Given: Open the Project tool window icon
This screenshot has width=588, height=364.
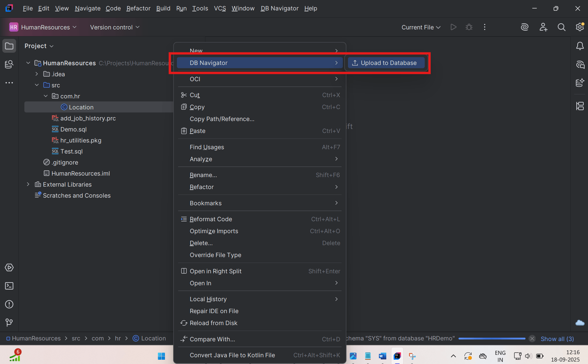Looking at the screenshot, I should [x=9, y=46].
